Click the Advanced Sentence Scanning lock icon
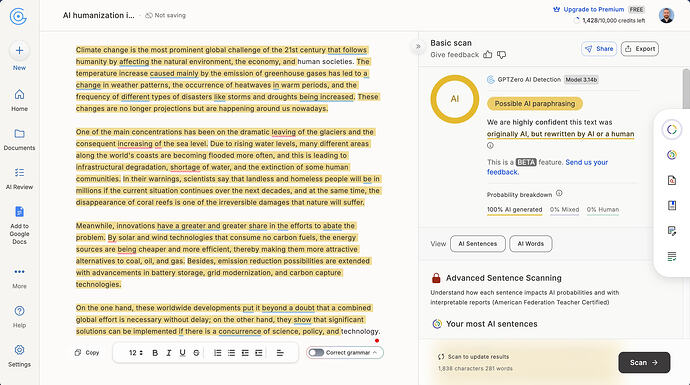 point(436,278)
